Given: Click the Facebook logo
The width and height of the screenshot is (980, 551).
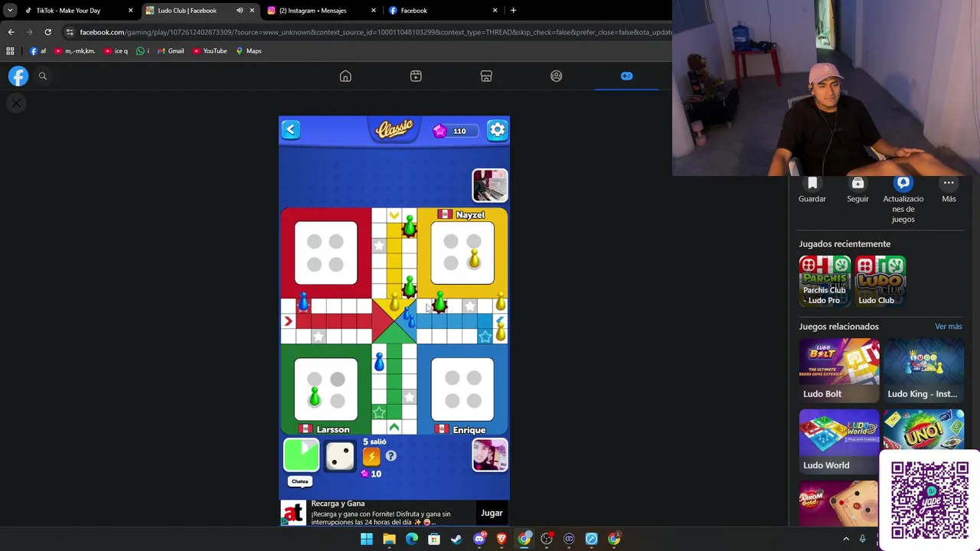Looking at the screenshot, I should [18, 76].
